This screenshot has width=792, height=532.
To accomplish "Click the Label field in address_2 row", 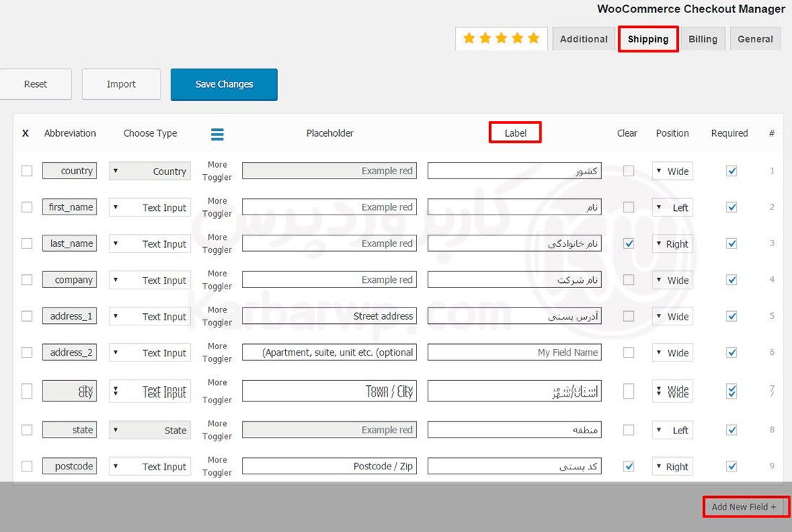I will (x=514, y=353).
